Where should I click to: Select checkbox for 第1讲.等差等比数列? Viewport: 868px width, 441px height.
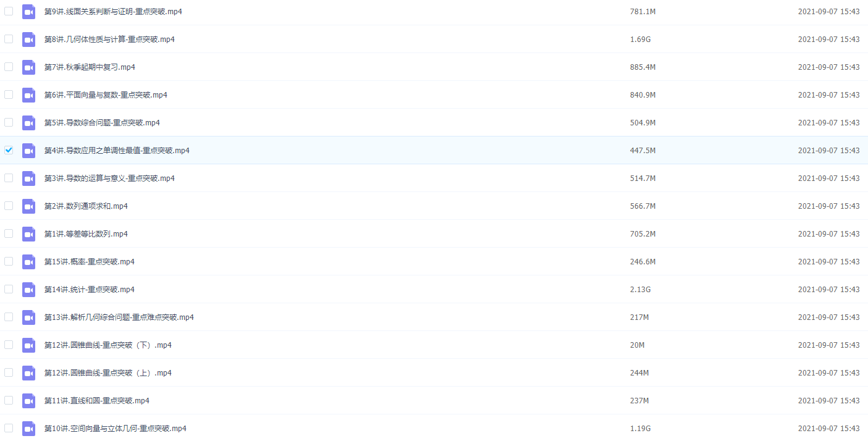pos(9,233)
